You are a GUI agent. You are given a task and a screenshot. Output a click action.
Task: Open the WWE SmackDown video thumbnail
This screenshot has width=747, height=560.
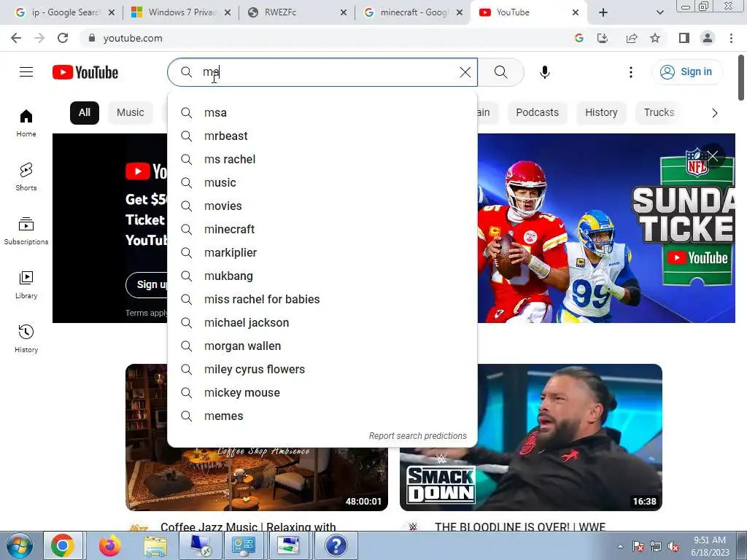coord(531,437)
